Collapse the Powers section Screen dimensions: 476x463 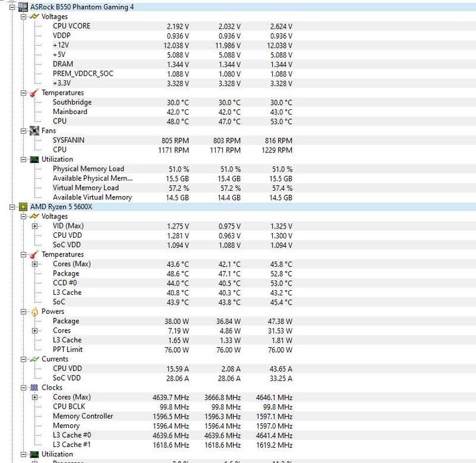23,312
